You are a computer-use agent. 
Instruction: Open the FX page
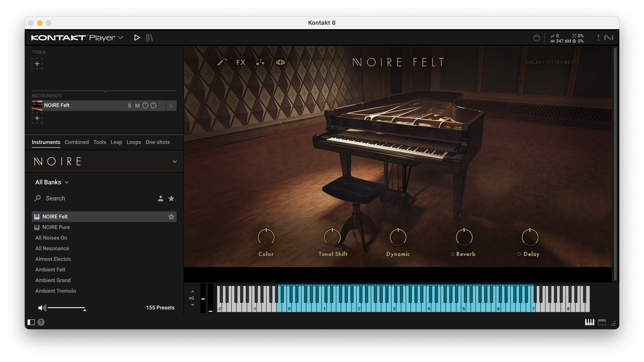pos(240,63)
